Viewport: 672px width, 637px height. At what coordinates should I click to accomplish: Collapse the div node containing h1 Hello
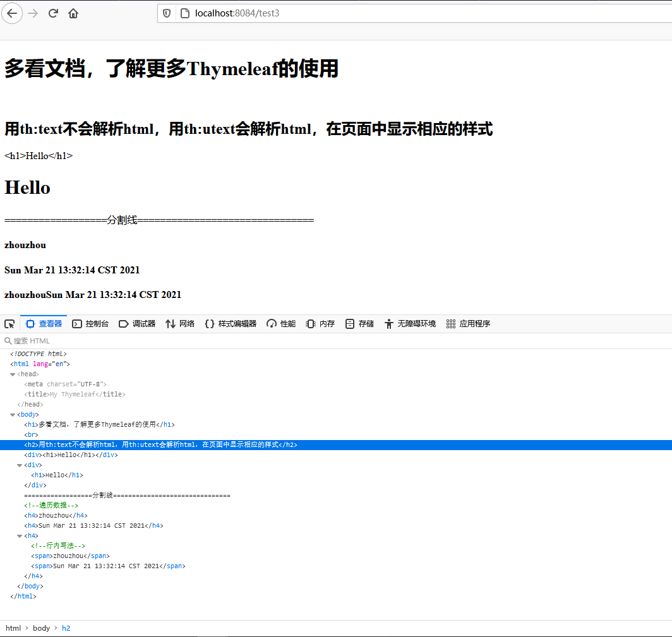pyautogui.click(x=20, y=465)
